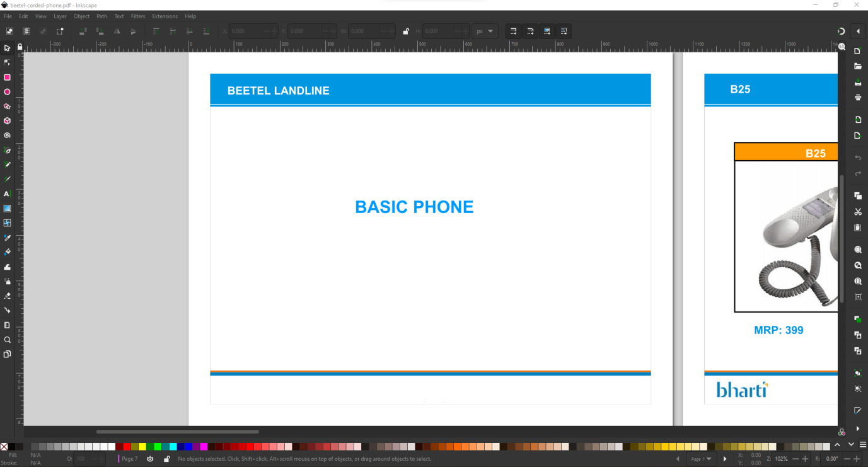Select the Node editing tool
This screenshot has height=467, width=868.
tap(7, 62)
